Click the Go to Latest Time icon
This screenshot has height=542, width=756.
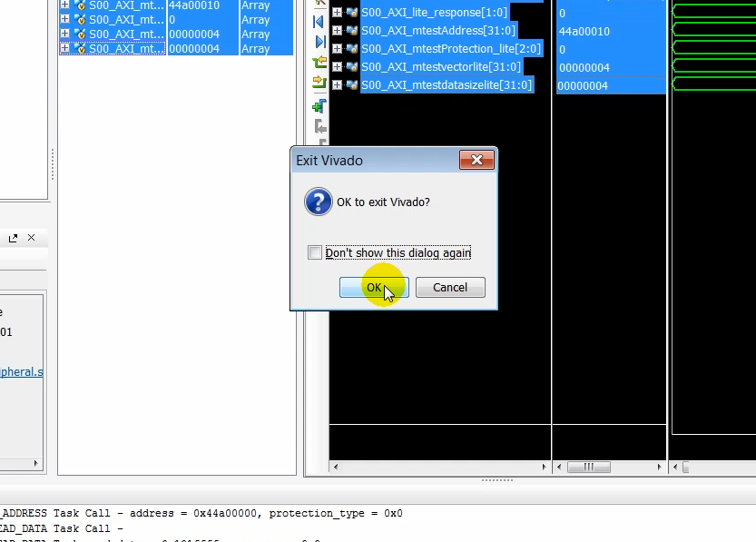pos(319,42)
